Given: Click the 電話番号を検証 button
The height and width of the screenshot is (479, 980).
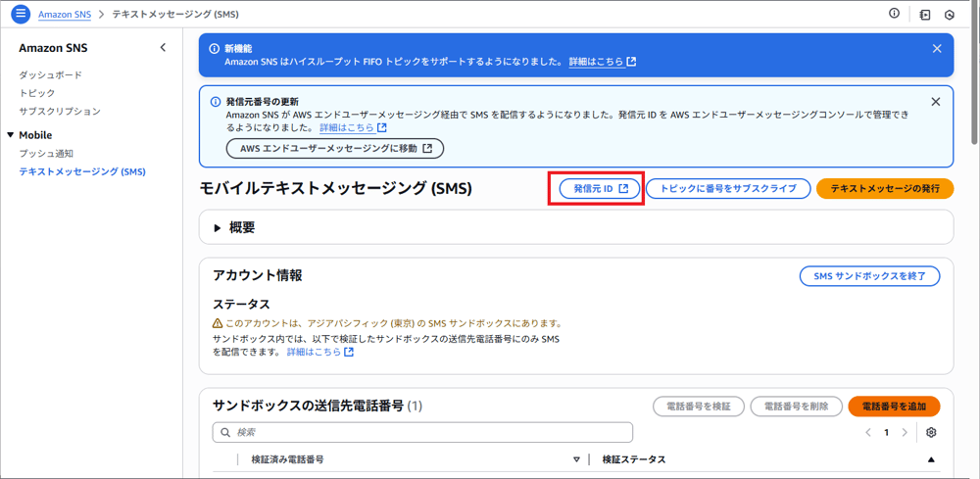Looking at the screenshot, I should click(x=699, y=406).
